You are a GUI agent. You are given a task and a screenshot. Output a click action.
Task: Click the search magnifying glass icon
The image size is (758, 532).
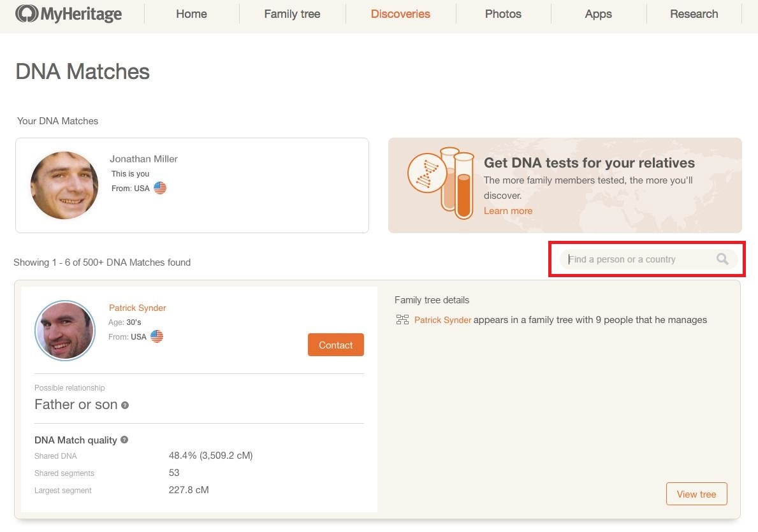click(722, 259)
